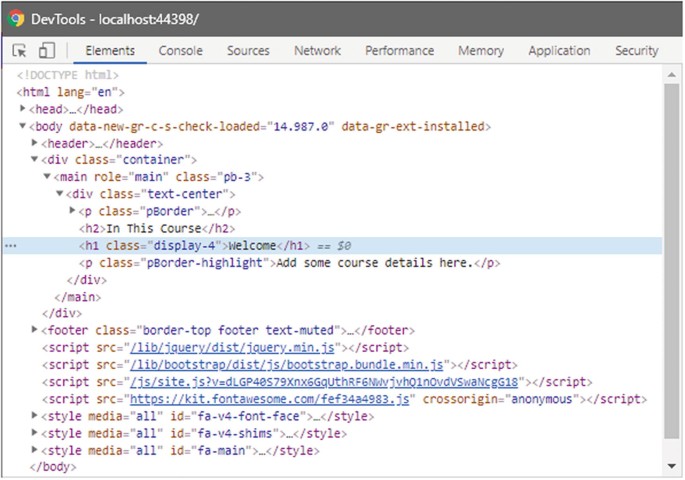Click the three-dots beside the h1 row
Image resolution: width=685 pixels, height=480 pixels.
click(11, 246)
